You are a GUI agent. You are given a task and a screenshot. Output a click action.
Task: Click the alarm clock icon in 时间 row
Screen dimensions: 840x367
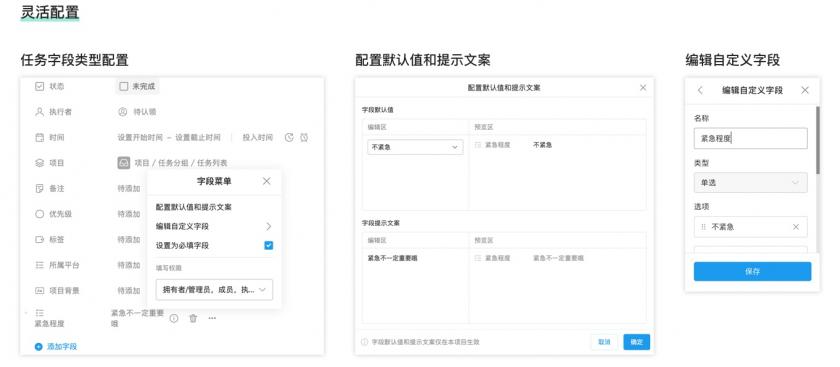pyautogui.click(x=304, y=138)
